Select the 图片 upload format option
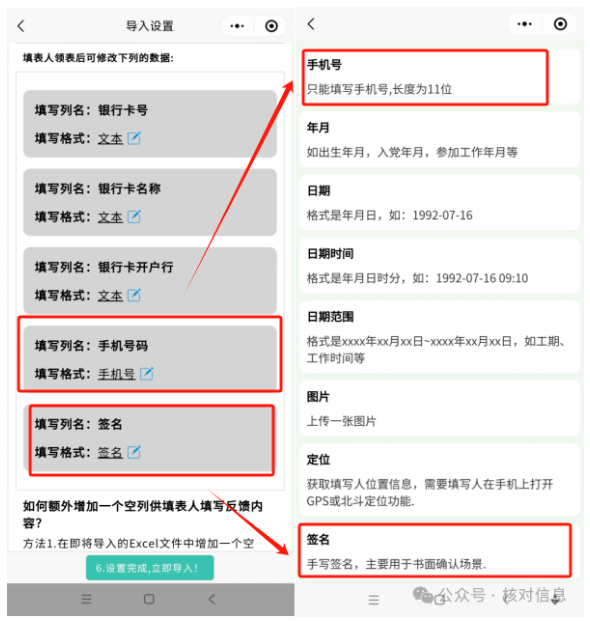590x621 pixels. [440, 408]
